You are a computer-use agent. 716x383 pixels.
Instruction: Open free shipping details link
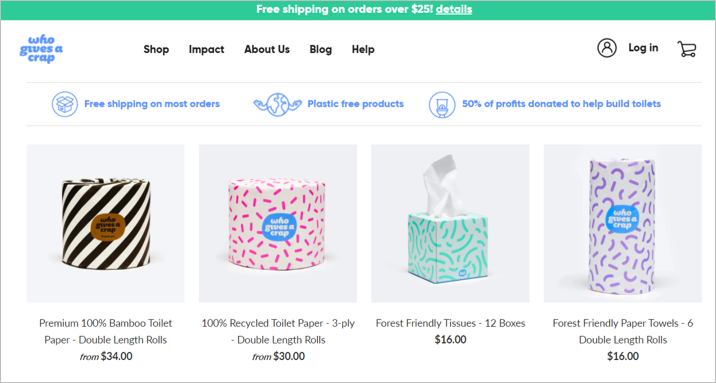point(453,9)
